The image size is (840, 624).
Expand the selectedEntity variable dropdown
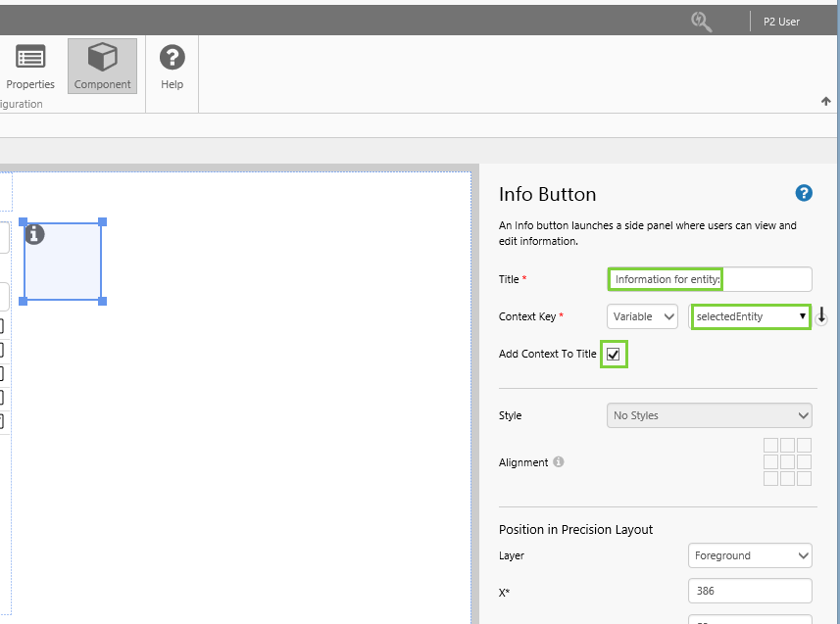pos(751,316)
